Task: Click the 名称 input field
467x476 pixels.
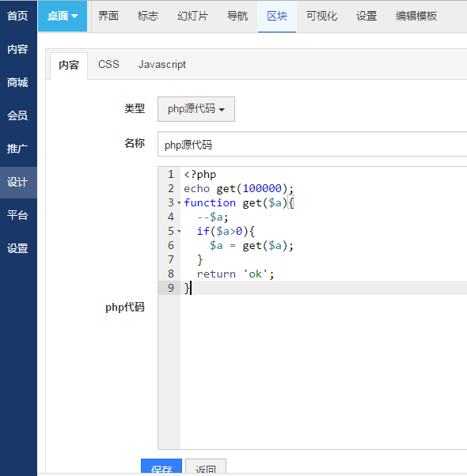Action: point(312,144)
